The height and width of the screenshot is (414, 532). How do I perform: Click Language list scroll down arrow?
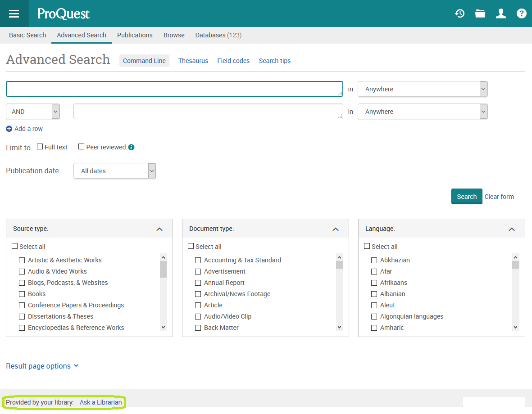(x=515, y=327)
